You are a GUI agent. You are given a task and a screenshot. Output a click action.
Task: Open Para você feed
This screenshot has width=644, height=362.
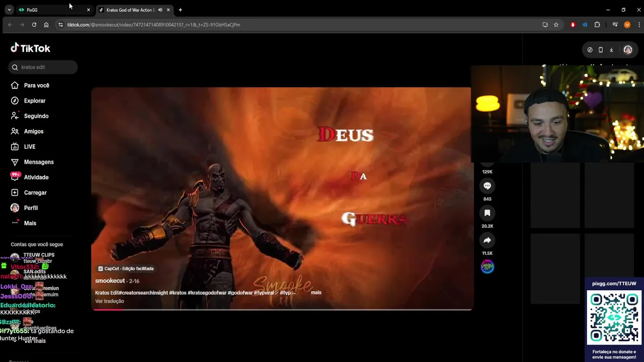click(30, 85)
